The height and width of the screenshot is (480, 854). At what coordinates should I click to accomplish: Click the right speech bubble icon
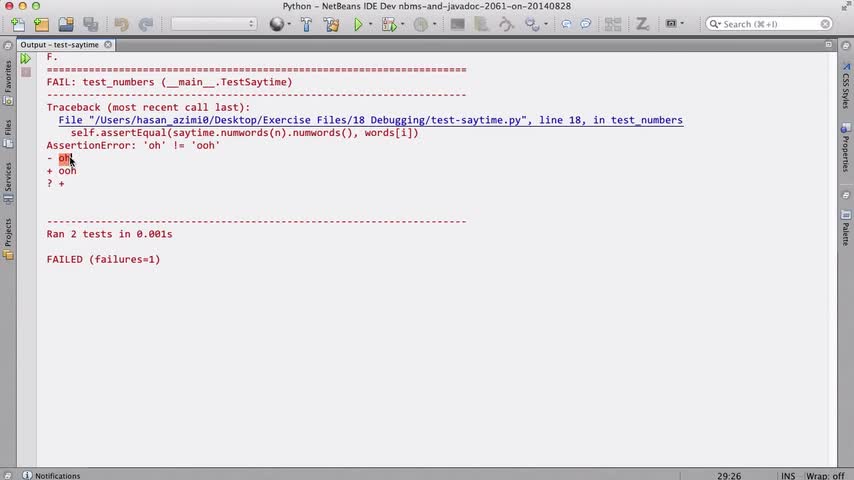pyautogui.click(x=585, y=24)
